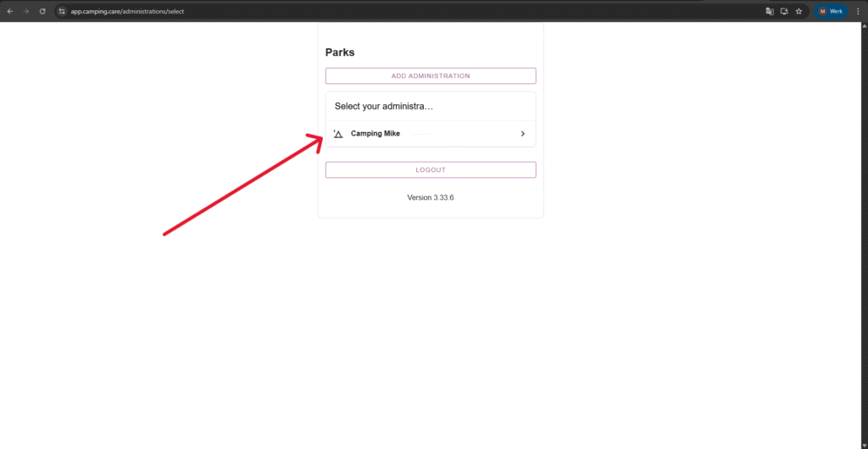
Task: Bookmark this page with the star icon
Action: pos(798,11)
